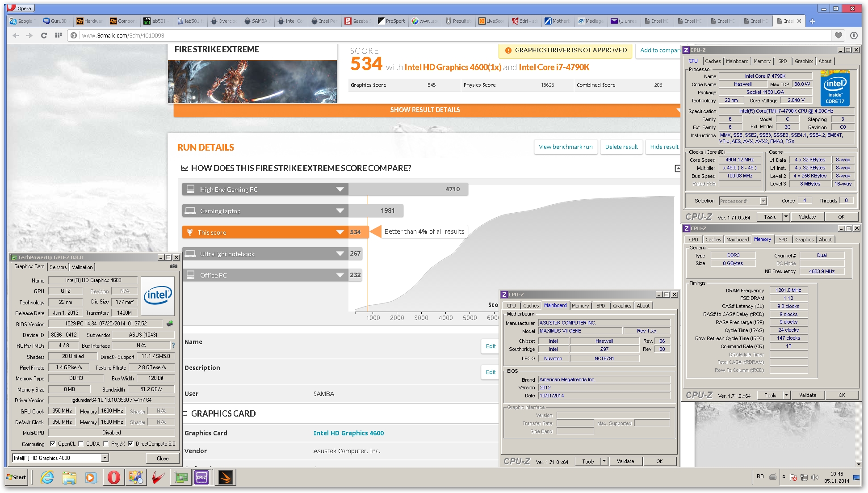The image size is (868, 493).
Task: Click the Intel logo in GPU-Z
Action: pyautogui.click(x=158, y=295)
